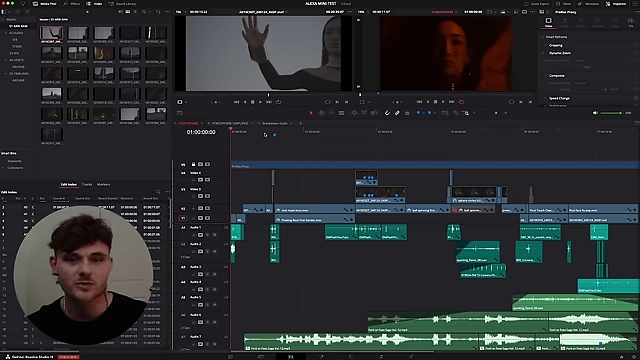The height and width of the screenshot is (360, 640).
Task: Toggle auto track selector on Video 4
Action: [200, 180]
